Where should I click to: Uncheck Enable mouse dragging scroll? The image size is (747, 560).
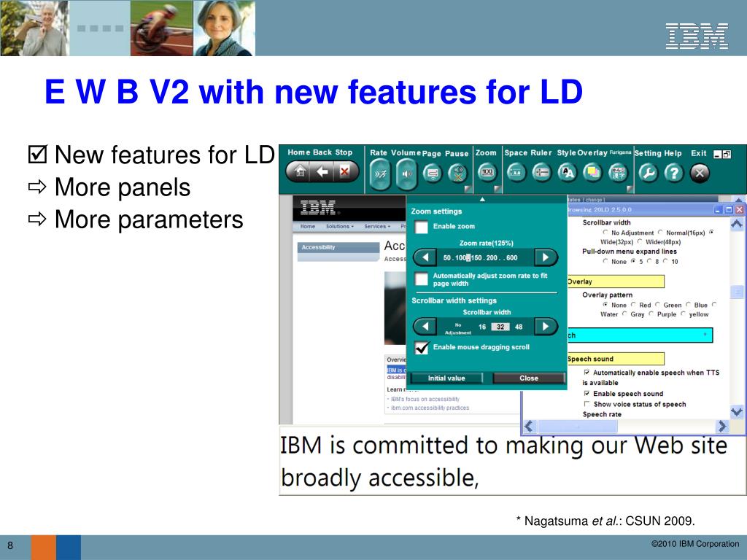(x=422, y=348)
